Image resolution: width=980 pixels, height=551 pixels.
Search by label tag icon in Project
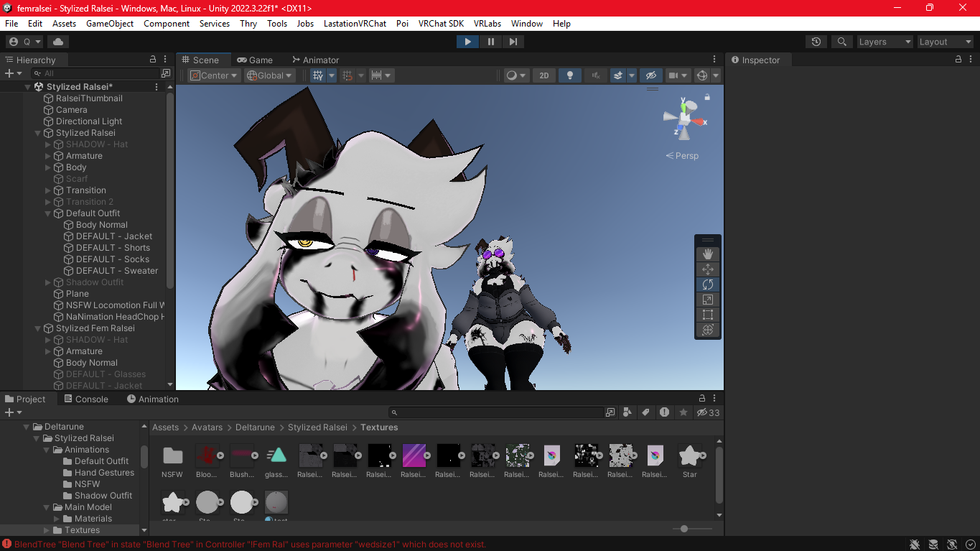tap(645, 412)
